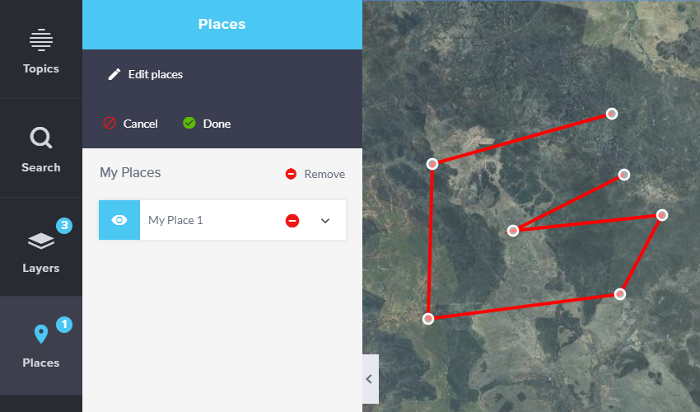The image size is (700, 412).
Task: Expand My Place 1 chevron
Action: [325, 220]
